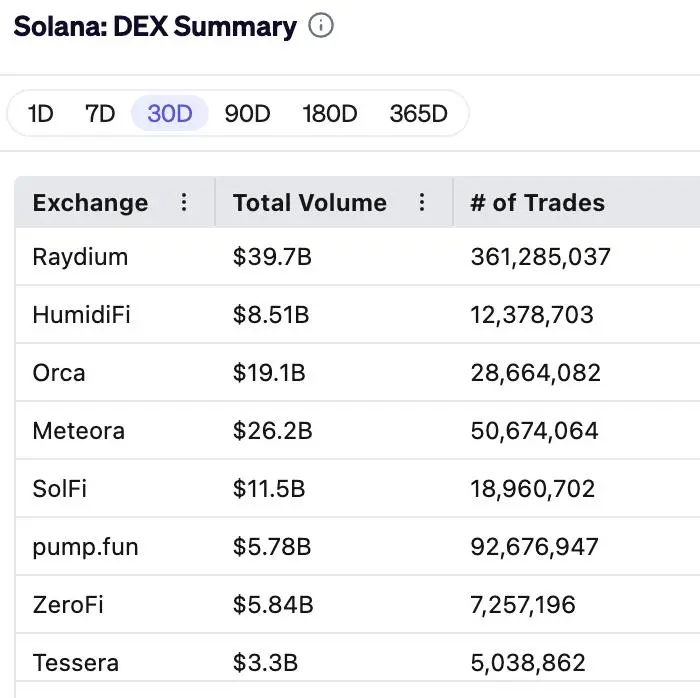Sort by the # of Trades column header
Image resolution: width=700 pixels, height=698 pixels.
(538, 203)
